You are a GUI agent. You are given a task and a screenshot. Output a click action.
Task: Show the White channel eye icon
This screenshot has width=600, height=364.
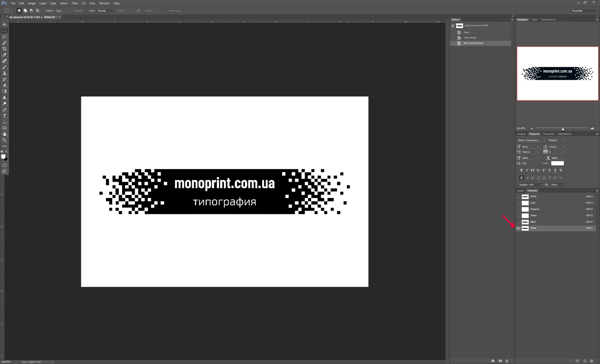point(518,228)
